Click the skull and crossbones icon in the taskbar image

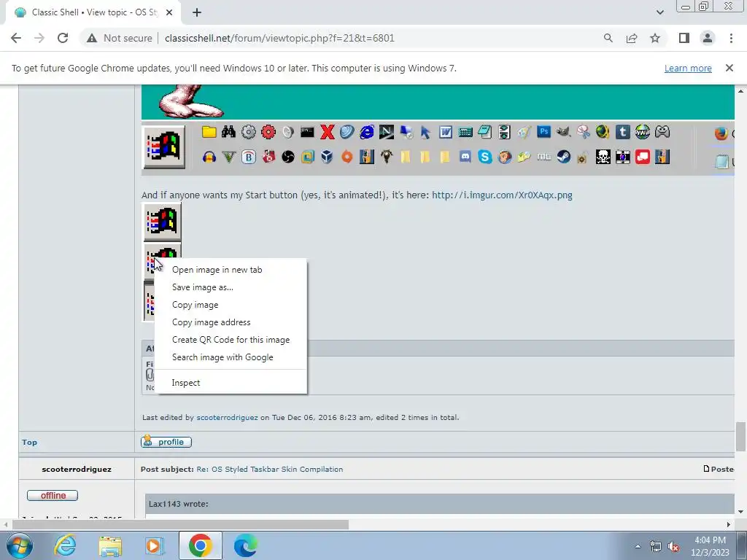point(603,157)
